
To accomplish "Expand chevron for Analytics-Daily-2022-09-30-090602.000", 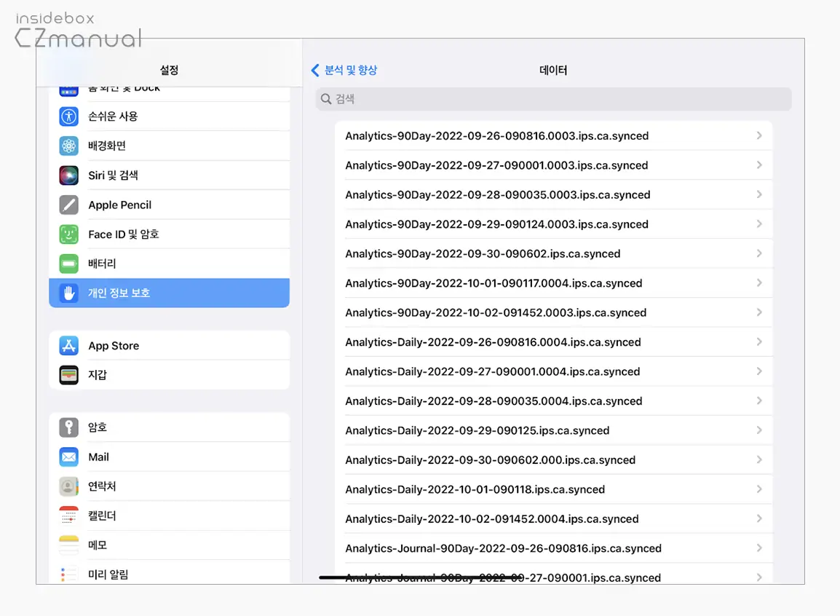I will [x=759, y=459].
